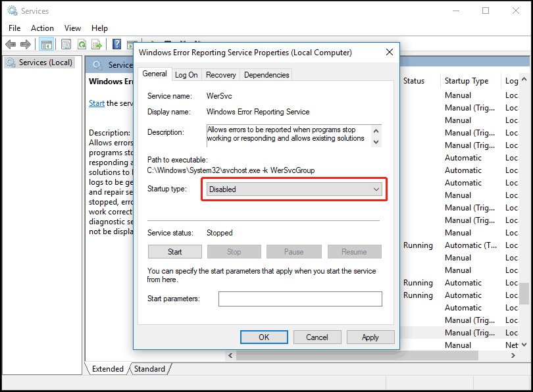This screenshot has height=392, width=533.
Task: Toggle the Show/Hide Console Tree icon
Action: [46, 44]
